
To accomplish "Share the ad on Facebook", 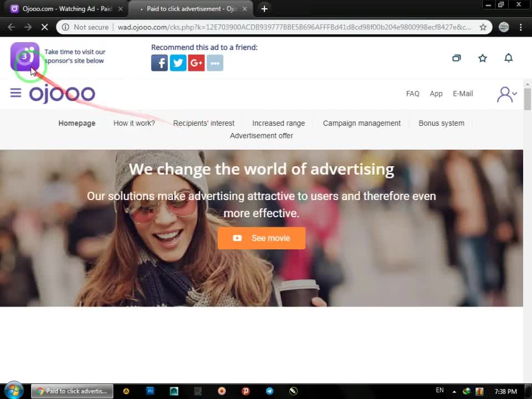I will click(159, 63).
